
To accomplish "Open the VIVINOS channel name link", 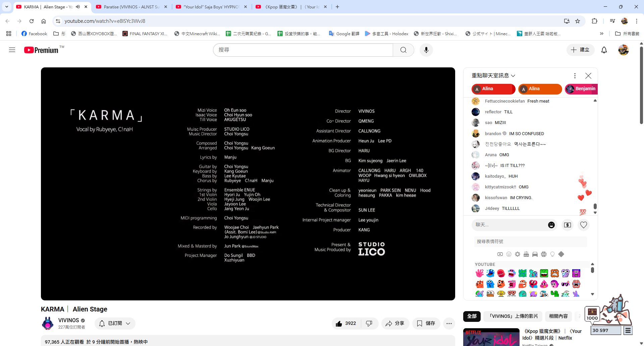I will pyautogui.click(x=68, y=321).
